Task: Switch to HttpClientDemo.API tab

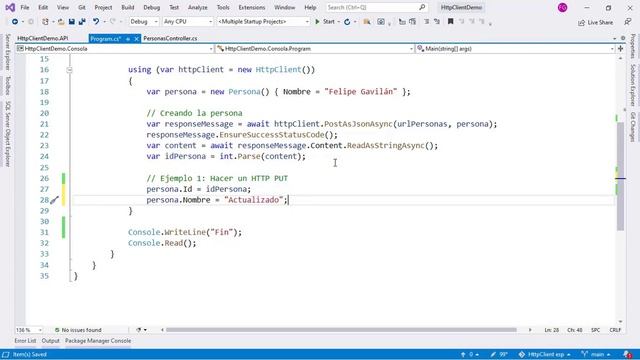Action: coord(42,38)
